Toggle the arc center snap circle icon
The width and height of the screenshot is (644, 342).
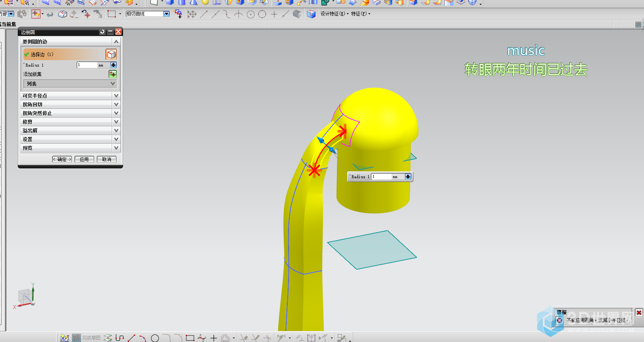(251, 14)
